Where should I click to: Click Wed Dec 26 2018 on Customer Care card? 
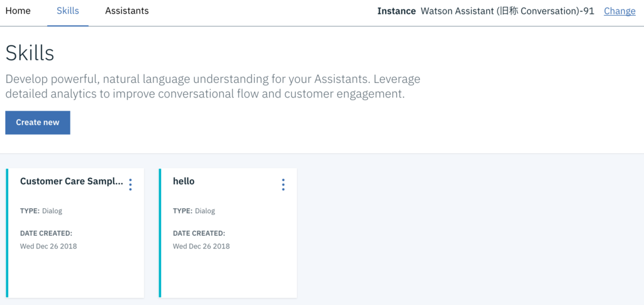pyautogui.click(x=48, y=246)
